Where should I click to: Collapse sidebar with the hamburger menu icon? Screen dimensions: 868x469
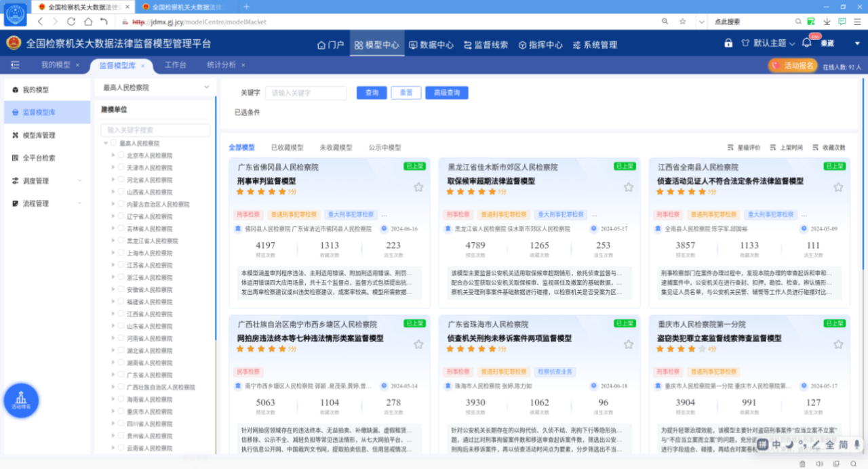[x=15, y=65]
